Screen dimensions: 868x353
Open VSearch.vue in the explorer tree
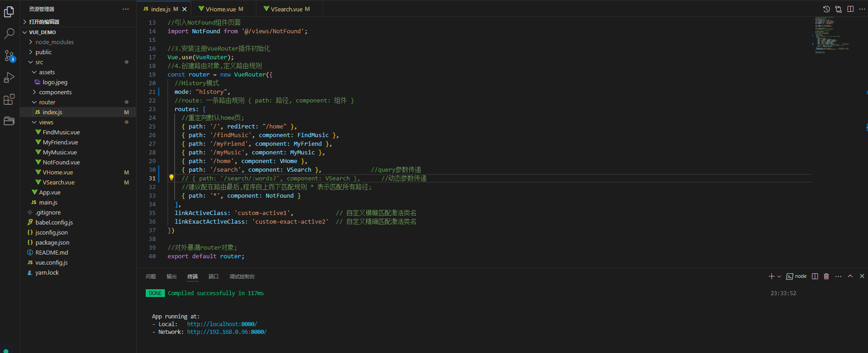78,182
